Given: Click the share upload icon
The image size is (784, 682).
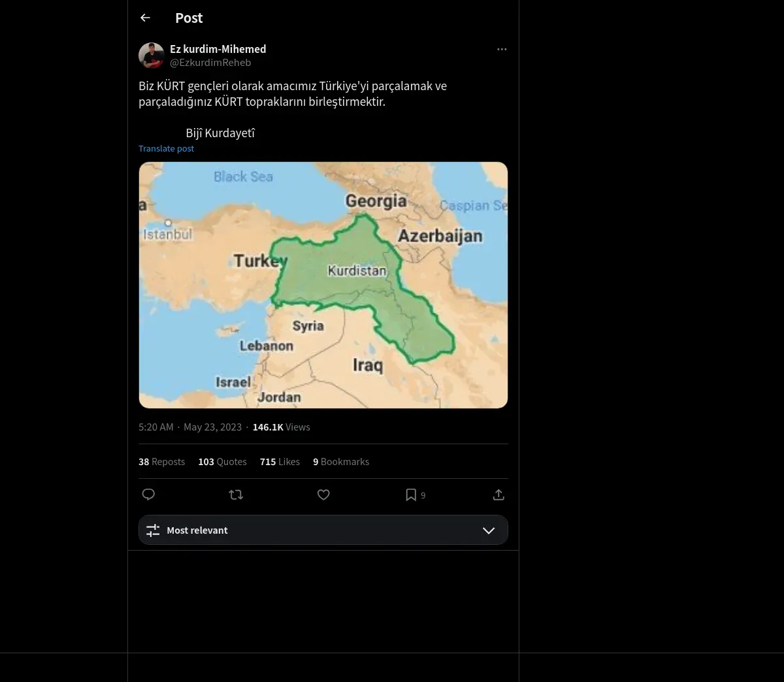Looking at the screenshot, I should click(498, 495).
